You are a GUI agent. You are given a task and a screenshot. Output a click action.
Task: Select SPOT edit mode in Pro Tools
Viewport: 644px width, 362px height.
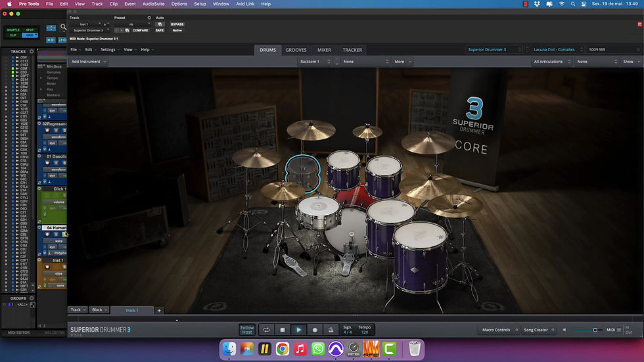click(30, 30)
